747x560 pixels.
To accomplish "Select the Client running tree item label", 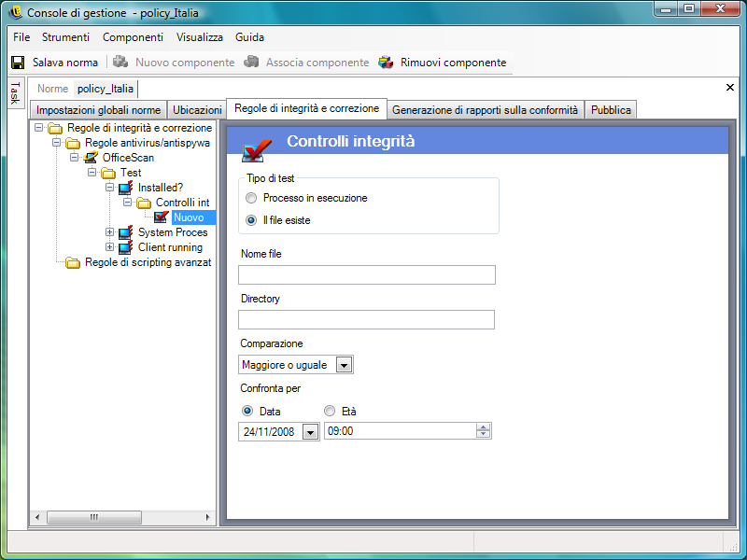I will click(170, 247).
